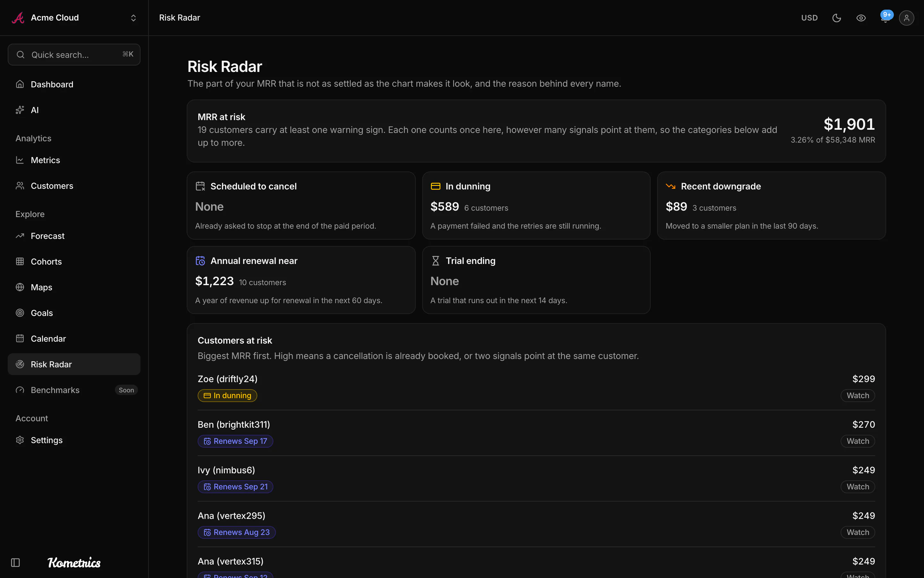The image size is (924, 578).
Task: Click the Risk Radar sidebar icon
Action: pyautogui.click(x=20, y=364)
